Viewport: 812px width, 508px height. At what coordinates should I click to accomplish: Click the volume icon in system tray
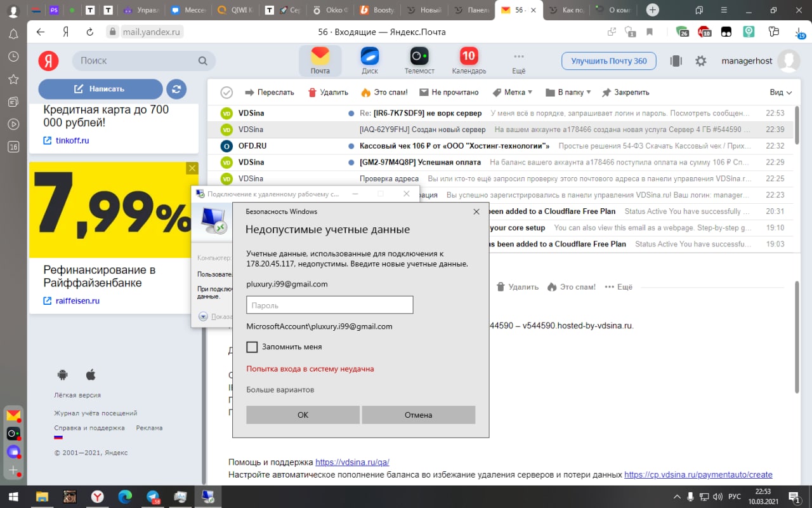pos(718,497)
